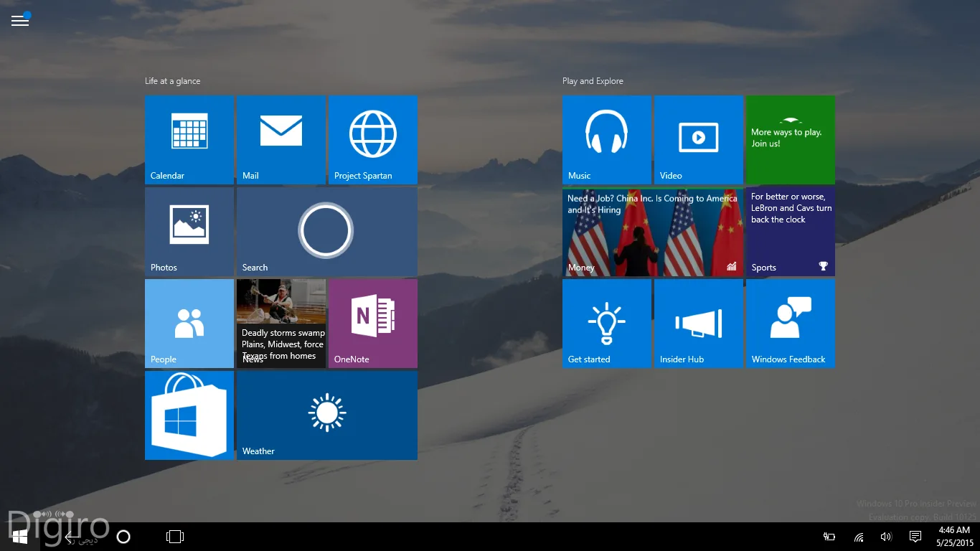Image resolution: width=980 pixels, height=551 pixels.
Task: Open the Get started tile
Action: tap(607, 324)
